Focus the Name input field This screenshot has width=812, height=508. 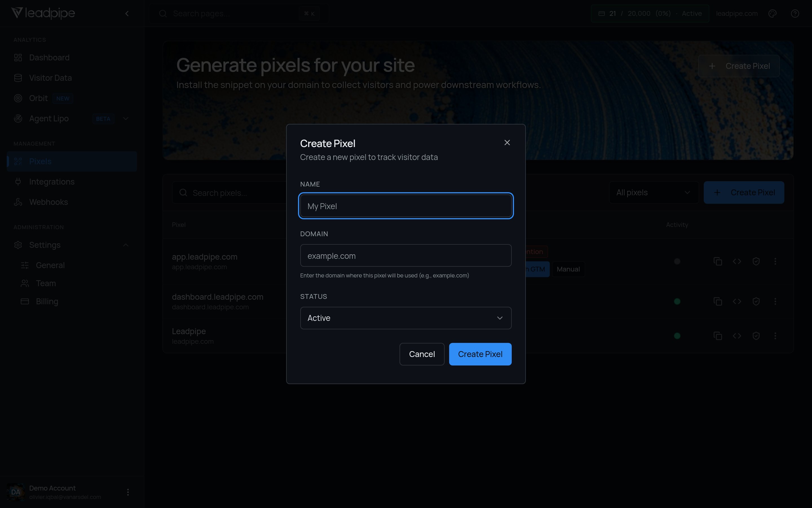pyautogui.click(x=406, y=206)
